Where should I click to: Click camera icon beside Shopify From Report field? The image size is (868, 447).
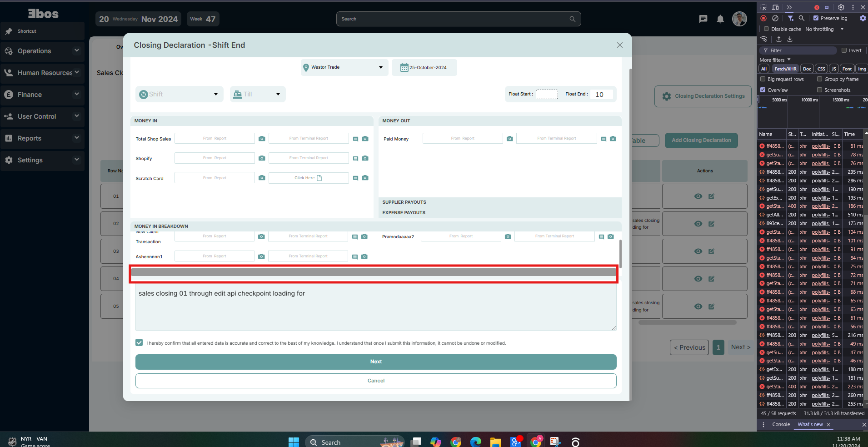pos(262,158)
